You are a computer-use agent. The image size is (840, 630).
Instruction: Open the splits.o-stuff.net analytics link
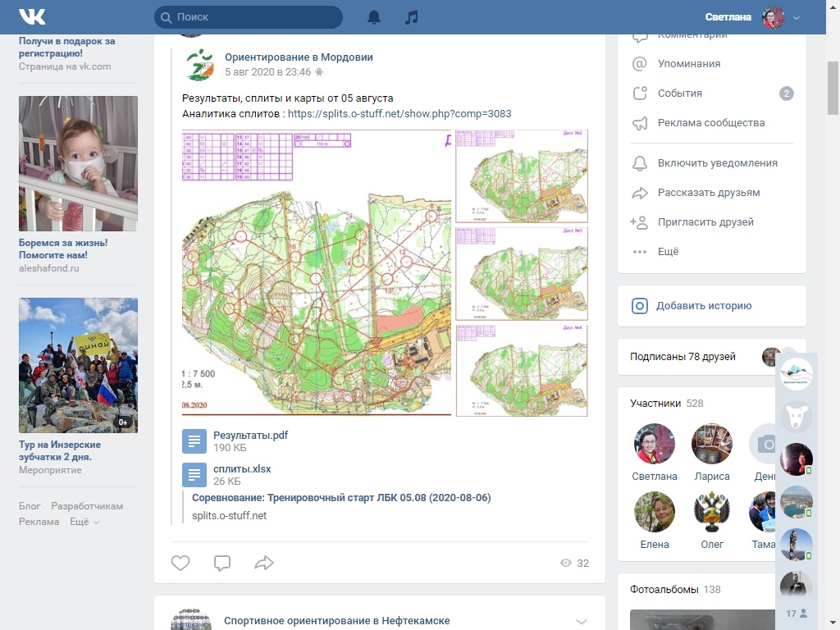click(399, 114)
